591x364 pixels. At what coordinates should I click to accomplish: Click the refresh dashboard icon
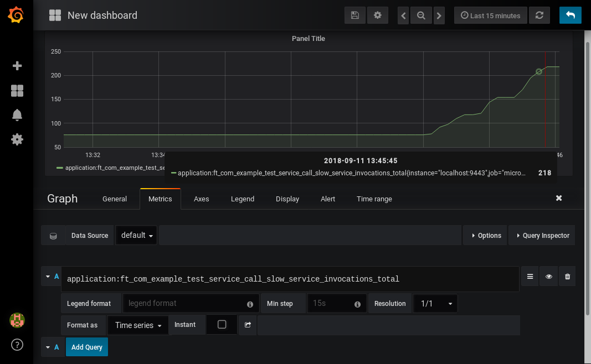(x=539, y=15)
